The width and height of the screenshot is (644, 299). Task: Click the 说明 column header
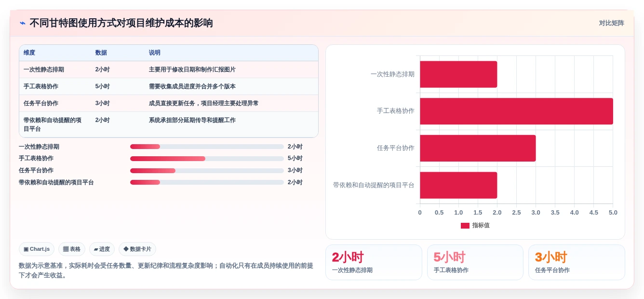pos(155,53)
